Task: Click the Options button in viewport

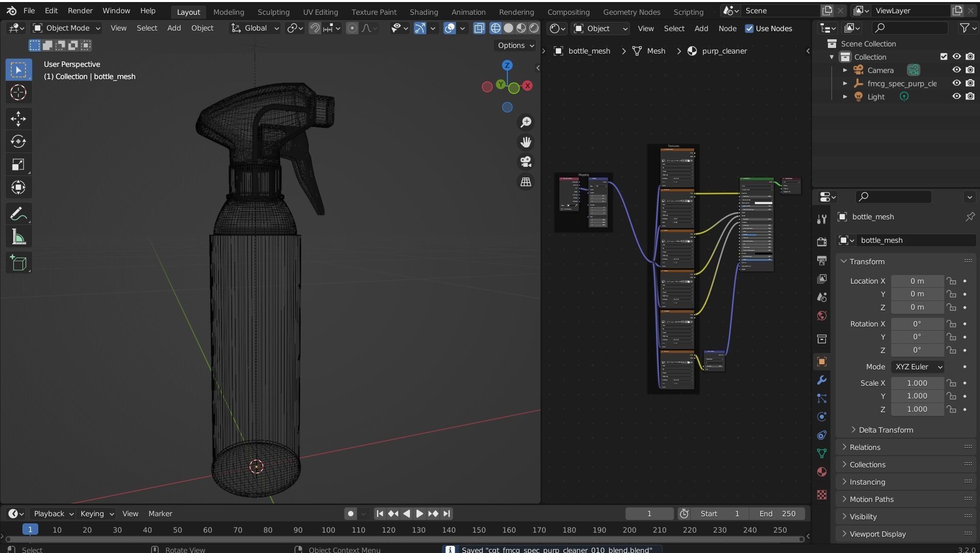Action: tap(515, 45)
